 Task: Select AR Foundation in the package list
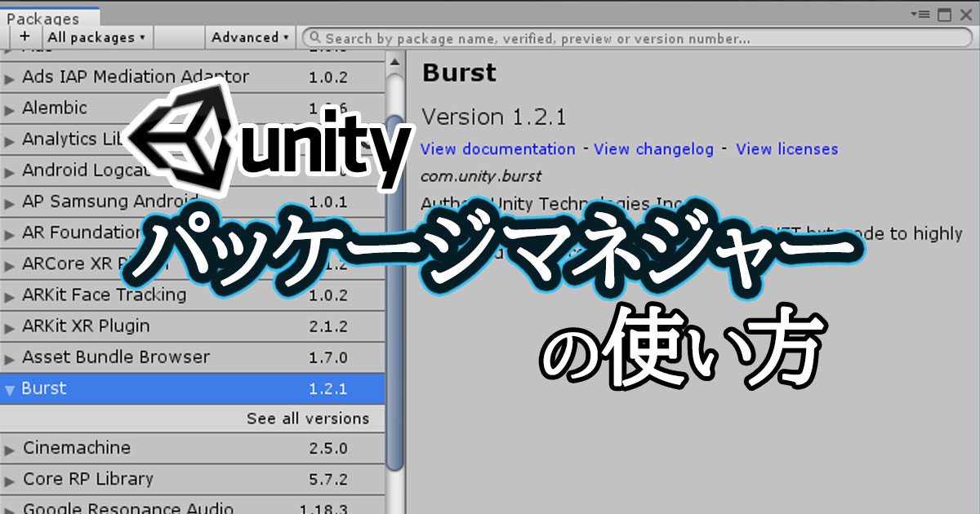pos(82,233)
